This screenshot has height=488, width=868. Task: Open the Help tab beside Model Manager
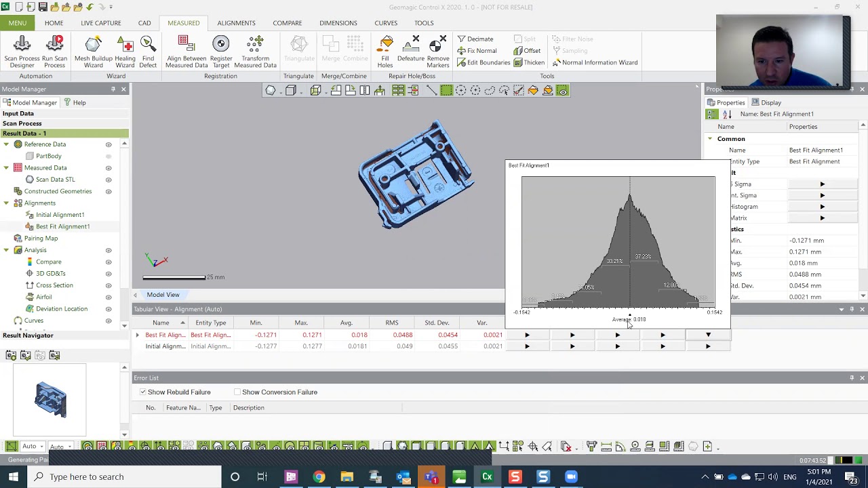(75, 102)
